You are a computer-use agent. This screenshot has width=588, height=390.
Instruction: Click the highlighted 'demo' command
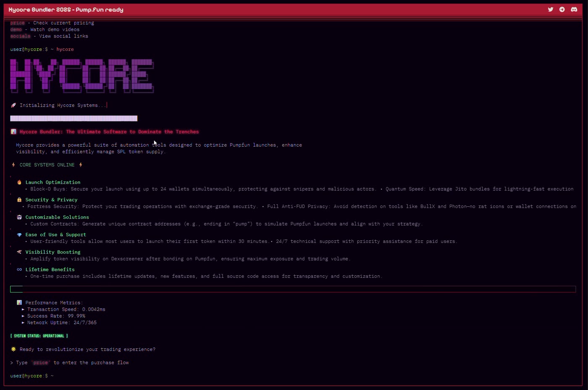coord(16,29)
